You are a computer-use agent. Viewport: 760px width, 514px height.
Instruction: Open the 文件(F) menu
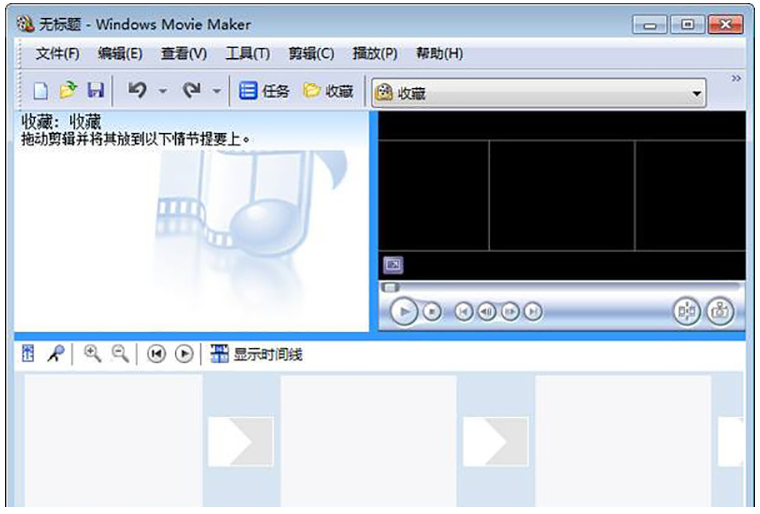(x=57, y=54)
